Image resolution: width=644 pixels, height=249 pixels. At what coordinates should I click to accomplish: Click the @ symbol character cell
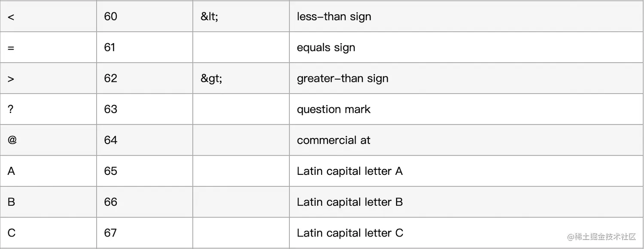pyautogui.click(x=12, y=140)
